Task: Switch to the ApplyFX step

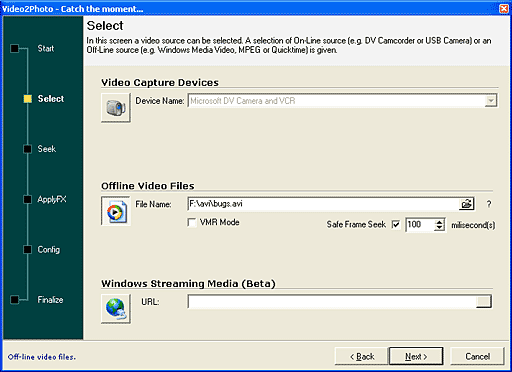Action: [x=52, y=199]
